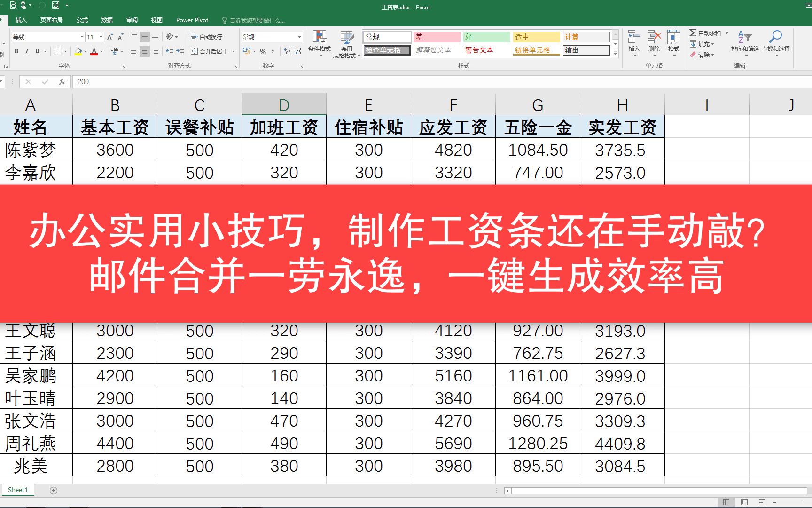Screen dimensions: 812x508
Task: Expand the font color dropdown arrow
Action: (x=102, y=51)
